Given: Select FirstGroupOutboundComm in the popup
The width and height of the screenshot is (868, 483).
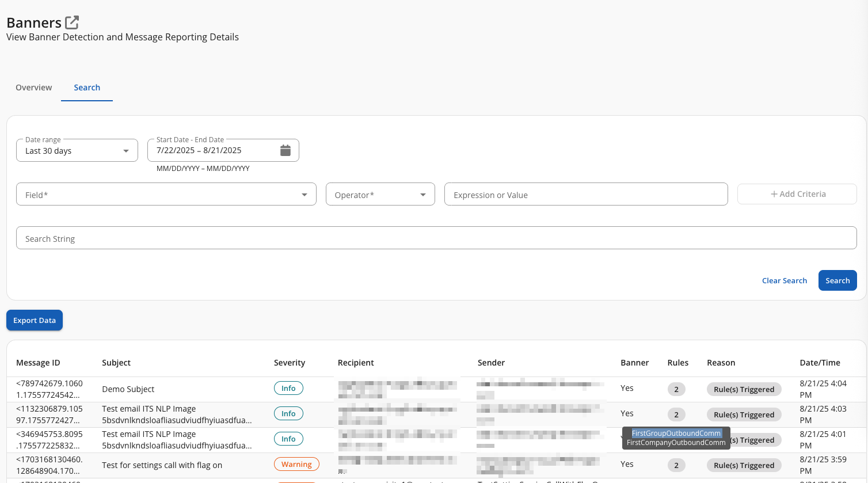Looking at the screenshot, I should click(676, 433).
